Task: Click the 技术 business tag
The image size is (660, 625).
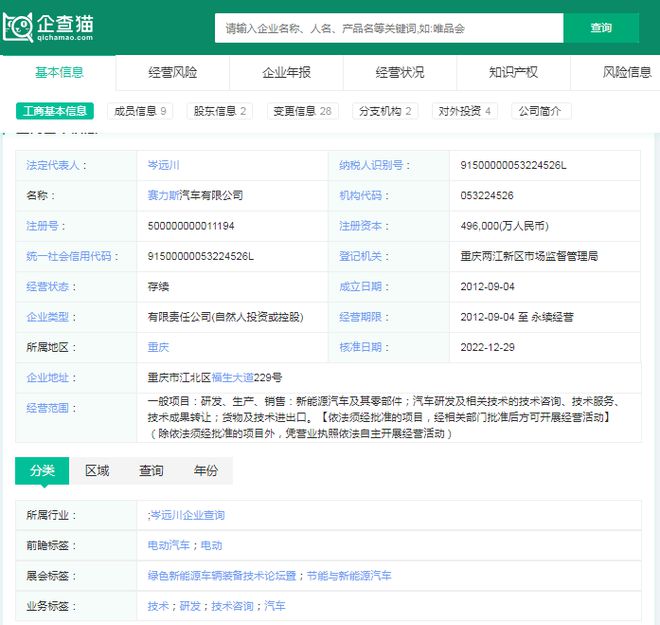Action: tap(158, 606)
